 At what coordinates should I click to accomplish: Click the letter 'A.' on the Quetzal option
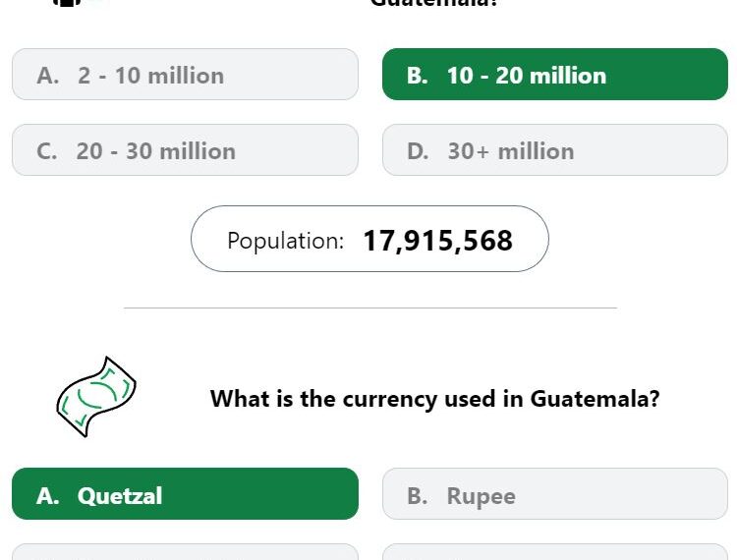coord(47,495)
